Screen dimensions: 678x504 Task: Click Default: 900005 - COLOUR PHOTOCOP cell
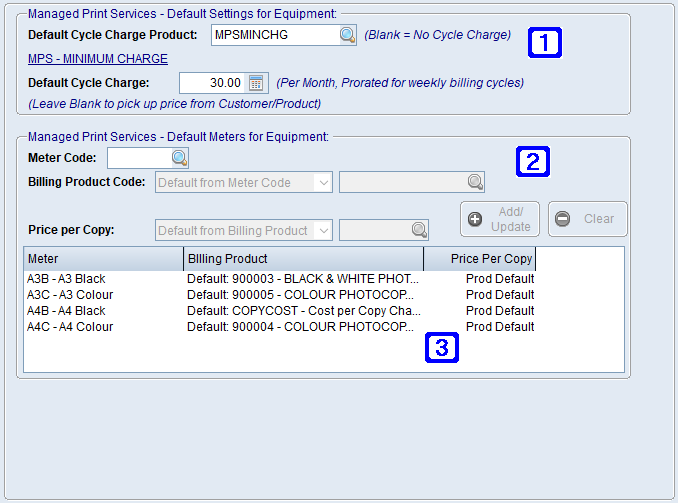301,295
